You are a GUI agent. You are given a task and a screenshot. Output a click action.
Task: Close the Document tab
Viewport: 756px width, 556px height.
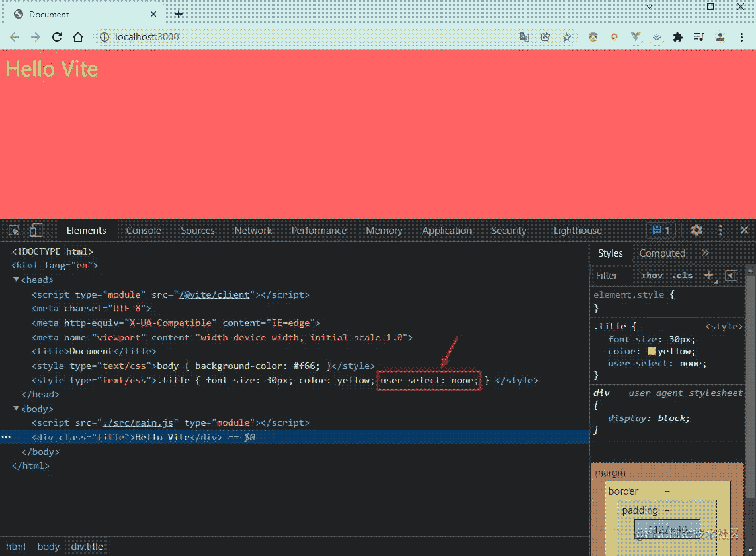pyautogui.click(x=153, y=14)
